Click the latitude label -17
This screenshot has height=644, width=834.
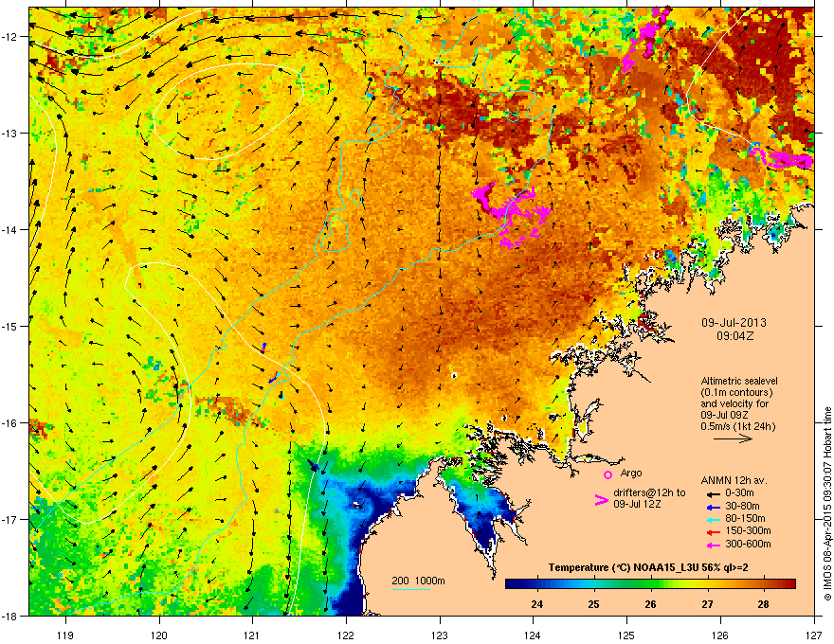coord(10,519)
